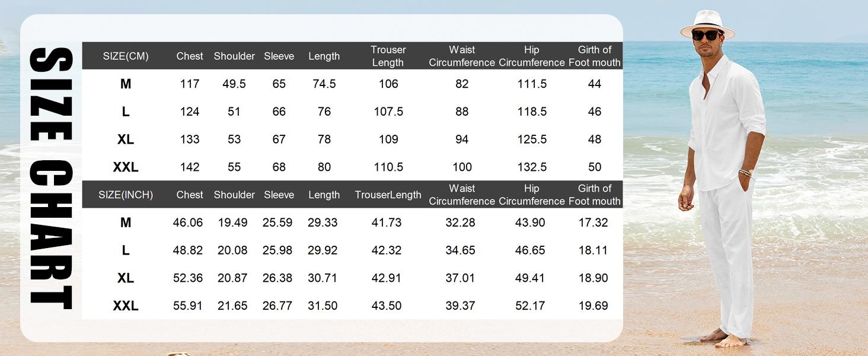Image resolution: width=868 pixels, height=356 pixels.
Task: Click the waist value 100
Action: [462, 167]
